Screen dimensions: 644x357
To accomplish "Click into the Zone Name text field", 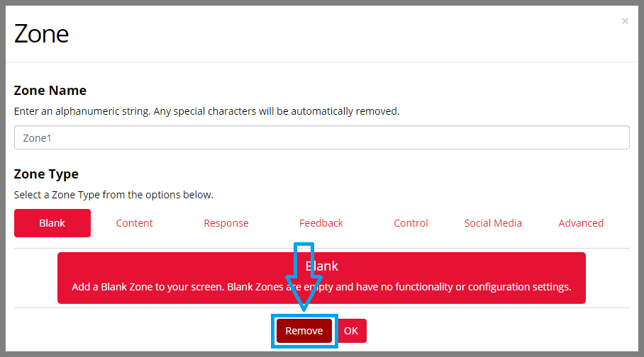I will tap(321, 138).
